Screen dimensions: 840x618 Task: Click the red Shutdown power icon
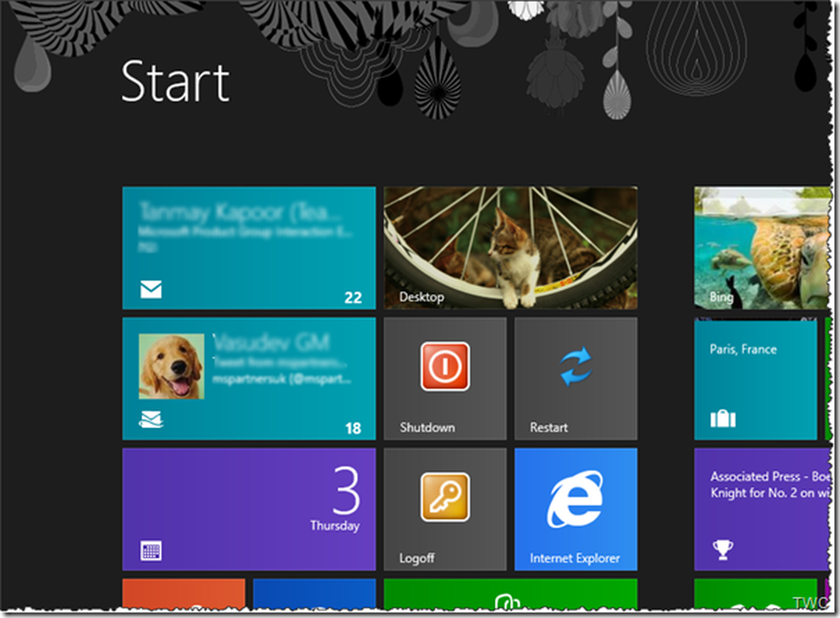click(x=445, y=367)
